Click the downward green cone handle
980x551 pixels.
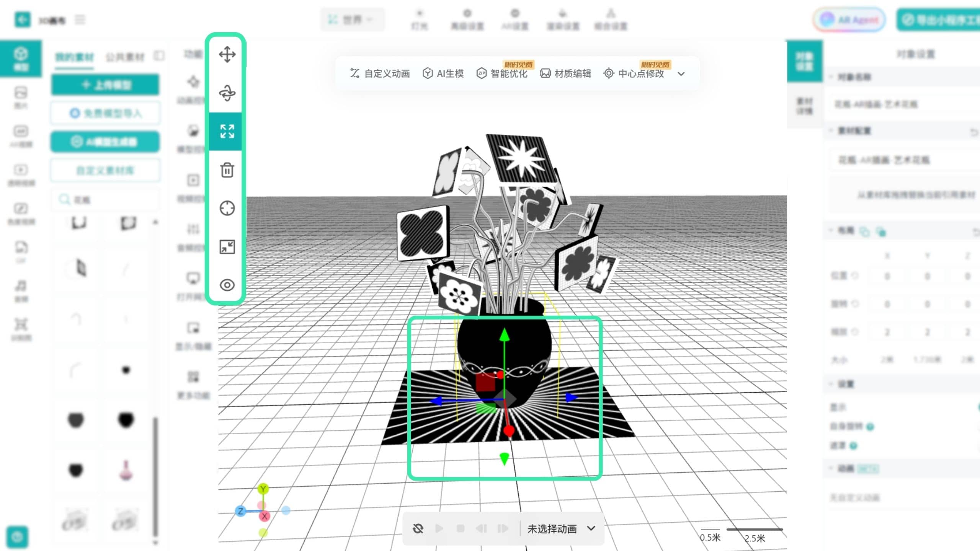point(505,459)
